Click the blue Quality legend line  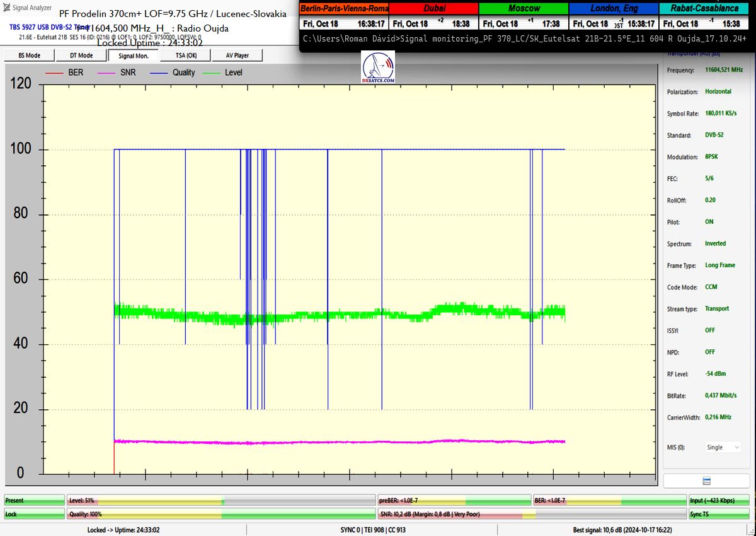(x=160, y=73)
